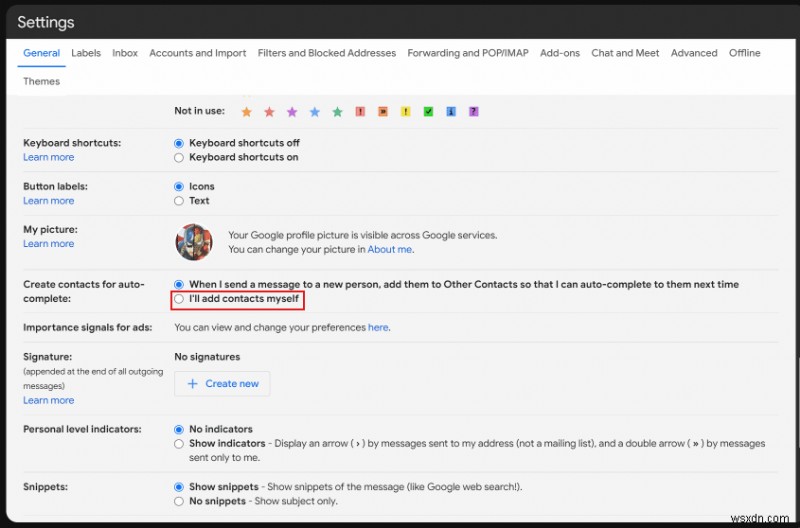Select Show snippets option
The height and width of the screenshot is (528, 800).
click(179, 487)
